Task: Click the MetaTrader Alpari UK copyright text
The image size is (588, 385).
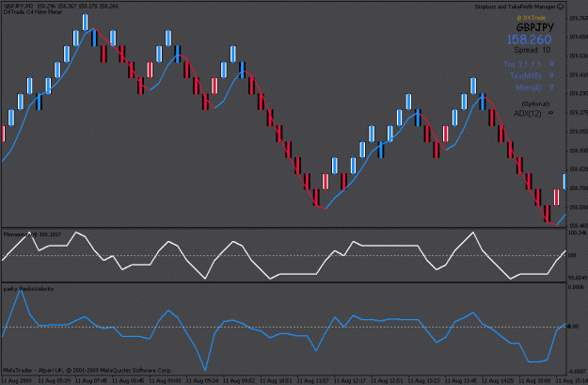Action: pos(87,371)
